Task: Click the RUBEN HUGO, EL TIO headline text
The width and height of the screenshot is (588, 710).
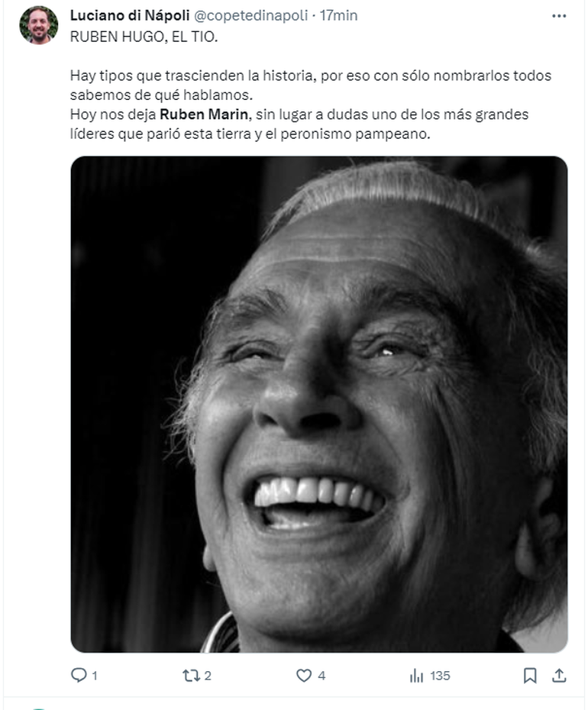Action: click(x=144, y=37)
